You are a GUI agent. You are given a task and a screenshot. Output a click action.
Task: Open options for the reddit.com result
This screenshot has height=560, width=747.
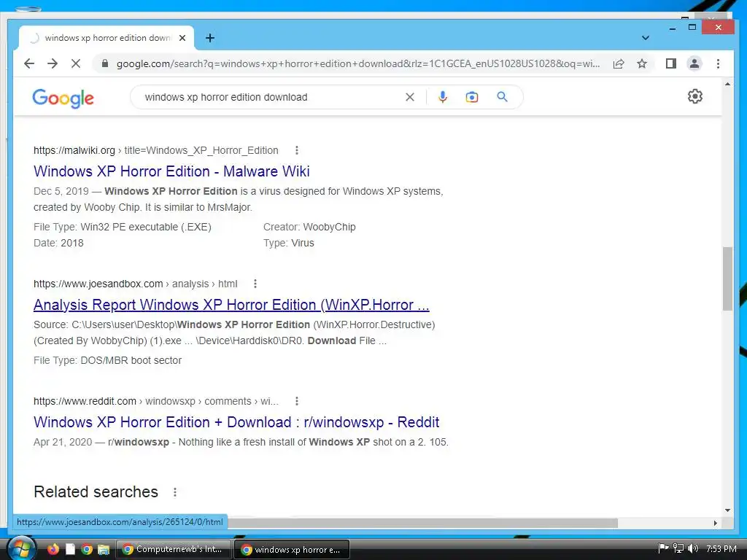(297, 401)
